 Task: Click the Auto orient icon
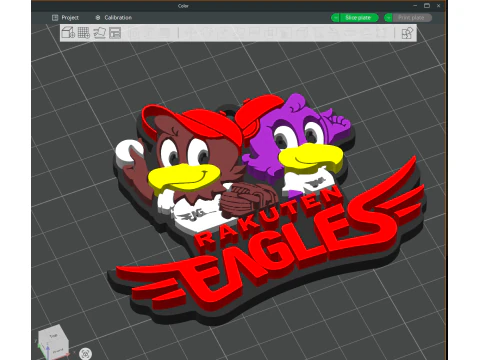coord(99,33)
